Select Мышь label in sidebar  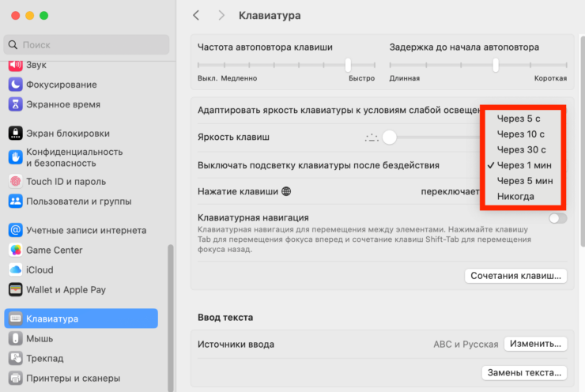[40, 339]
